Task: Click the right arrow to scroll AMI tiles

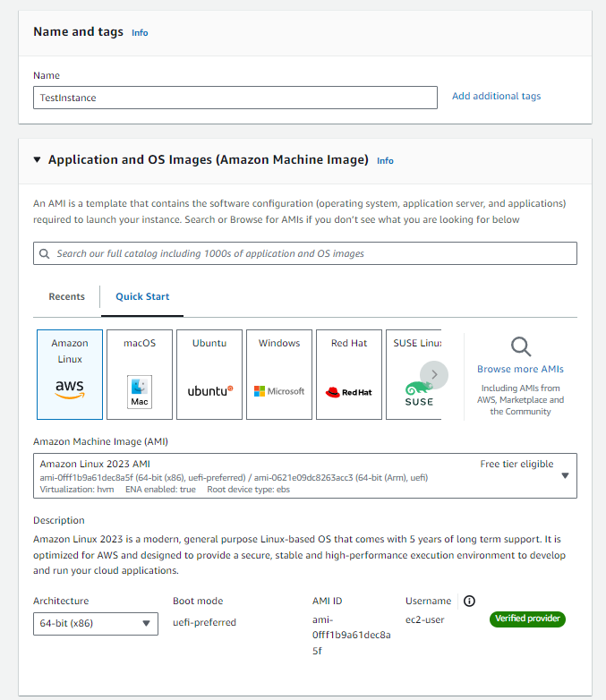Action: (434, 375)
